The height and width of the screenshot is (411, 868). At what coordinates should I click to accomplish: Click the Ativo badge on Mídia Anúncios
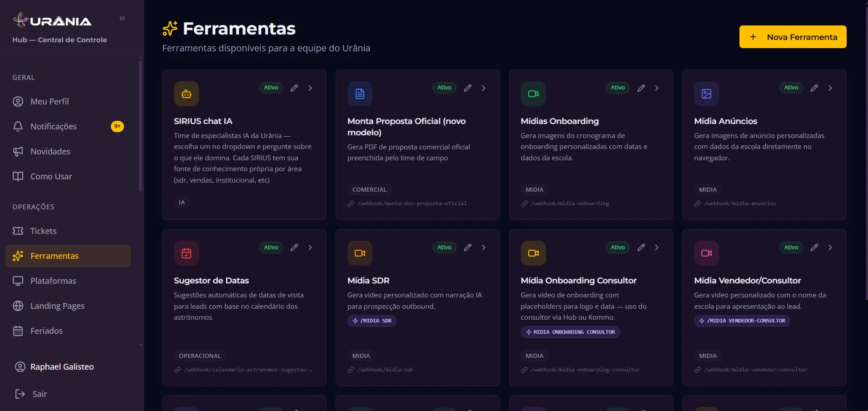pos(791,88)
